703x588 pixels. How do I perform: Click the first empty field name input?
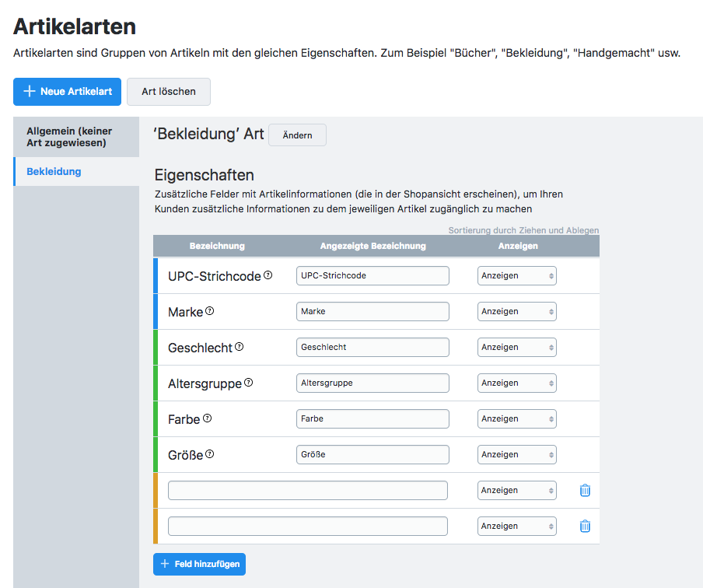[307, 490]
